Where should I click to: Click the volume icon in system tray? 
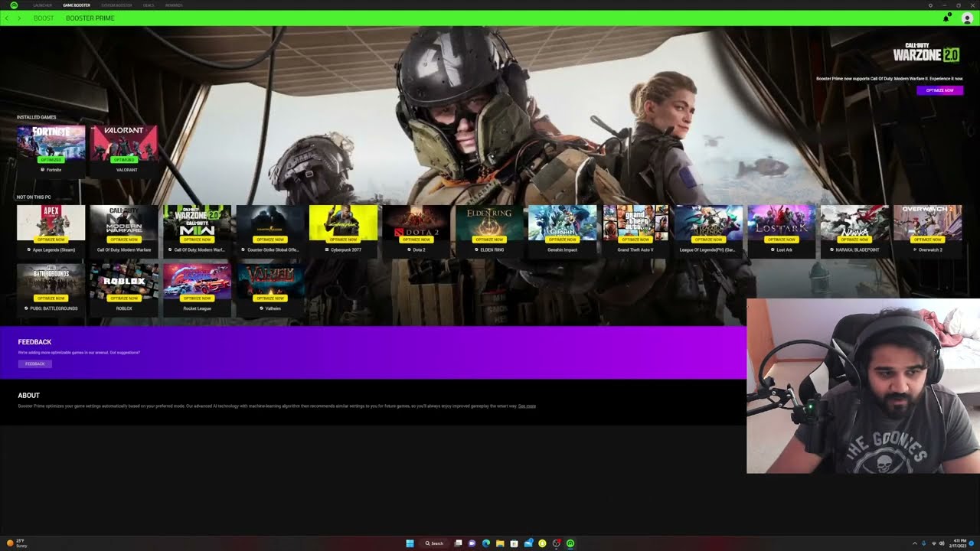(x=941, y=543)
